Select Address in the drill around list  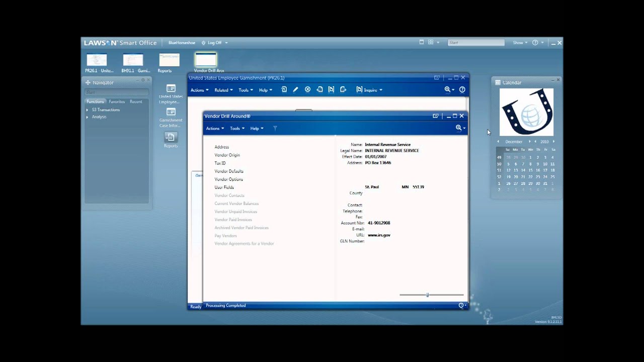coord(221,147)
